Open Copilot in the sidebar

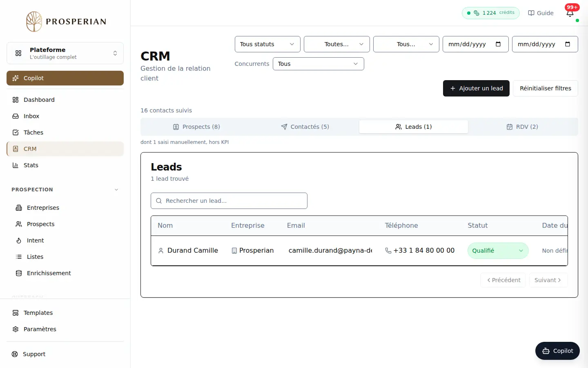click(65, 78)
